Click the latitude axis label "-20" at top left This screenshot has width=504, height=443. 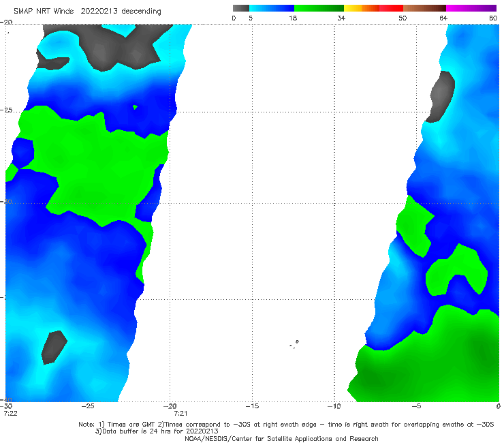coord(6,22)
